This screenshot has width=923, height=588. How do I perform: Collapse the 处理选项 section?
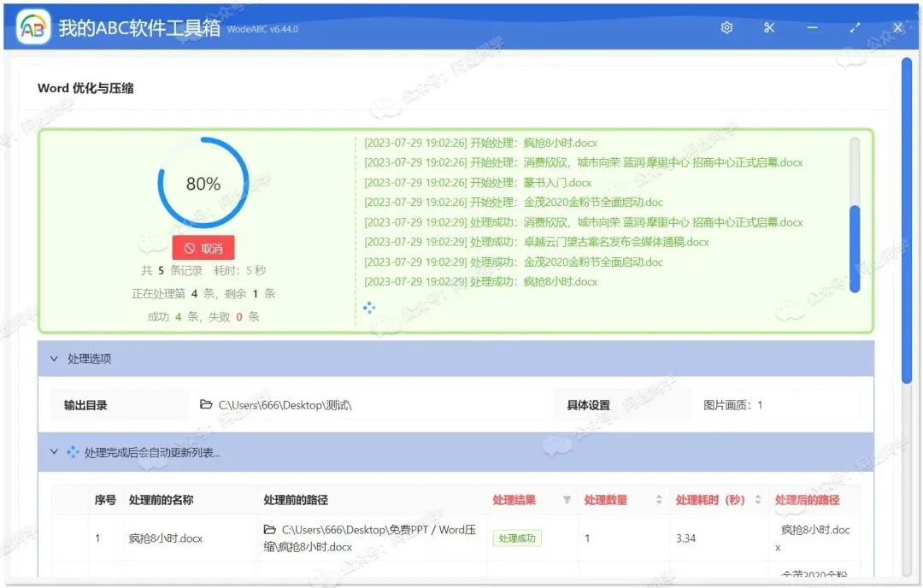click(x=54, y=358)
